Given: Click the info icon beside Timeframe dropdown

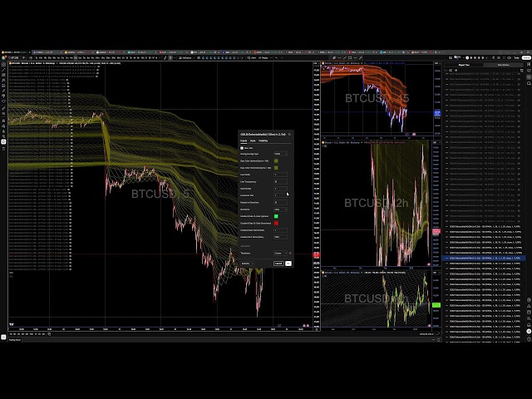Looking at the screenshot, I should (290, 253).
